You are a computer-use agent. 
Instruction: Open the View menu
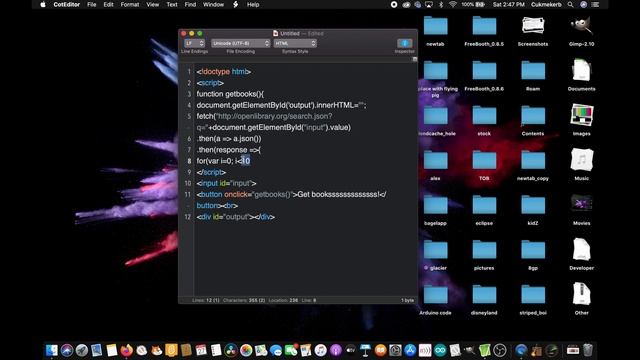tap(153, 4)
